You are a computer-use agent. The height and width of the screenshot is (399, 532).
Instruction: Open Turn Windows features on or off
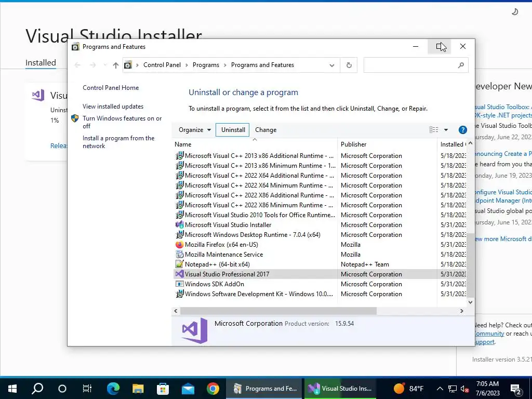click(x=122, y=122)
